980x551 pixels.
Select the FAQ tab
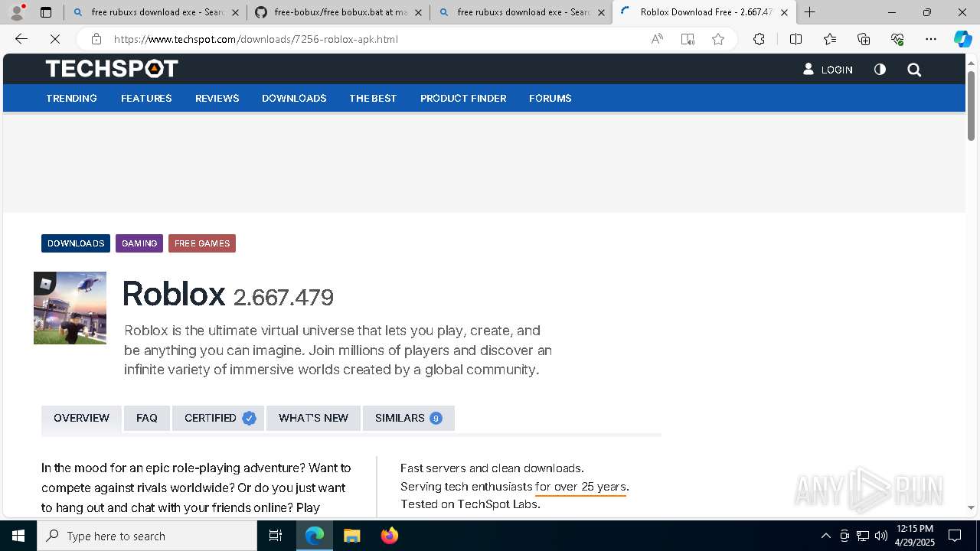tap(147, 418)
